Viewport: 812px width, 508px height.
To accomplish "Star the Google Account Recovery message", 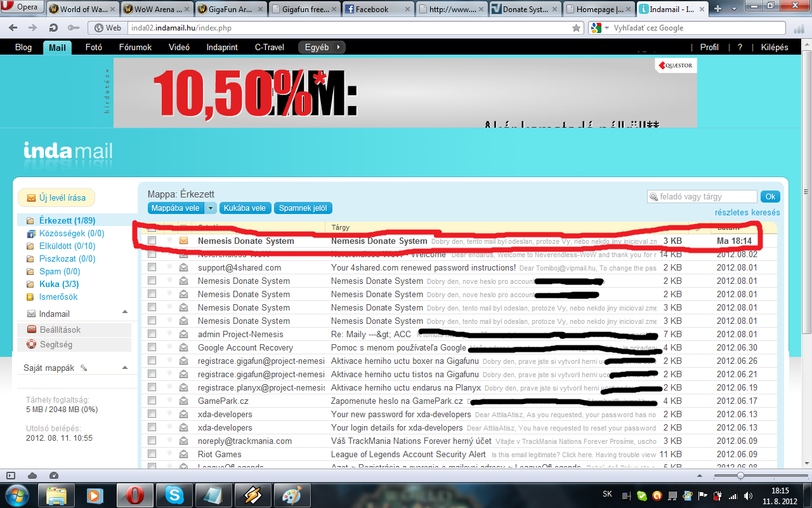I will [169, 347].
